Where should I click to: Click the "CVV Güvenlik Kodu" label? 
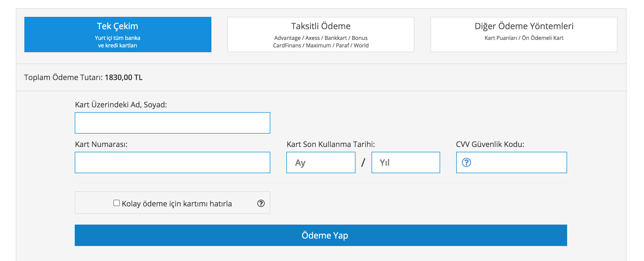[x=490, y=144]
